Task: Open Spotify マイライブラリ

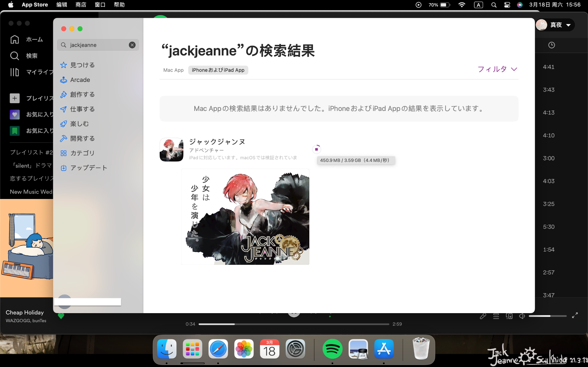Action: pos(32,72)
